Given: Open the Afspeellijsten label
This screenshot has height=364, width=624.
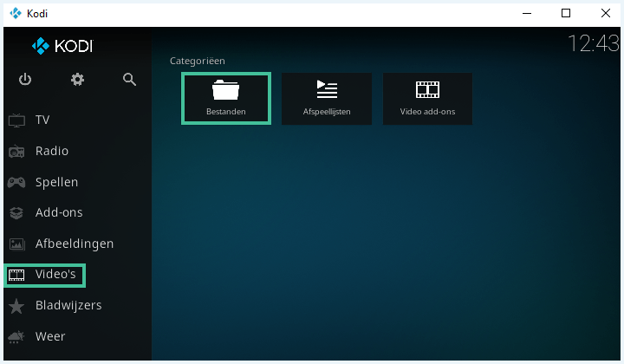Looking at the screenshot, I should (x=327, y=112).
